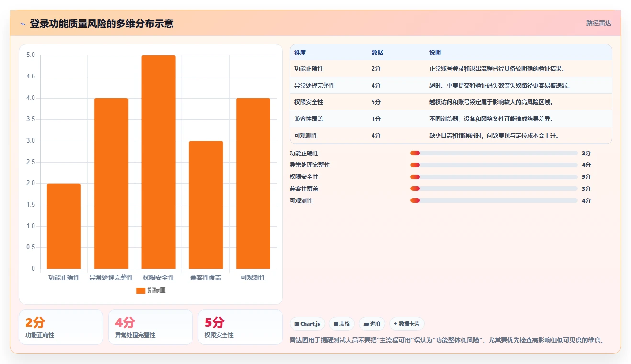Click the lightning icon beside the title
This screenshot has width=631, height=364.
pos(23,23)
